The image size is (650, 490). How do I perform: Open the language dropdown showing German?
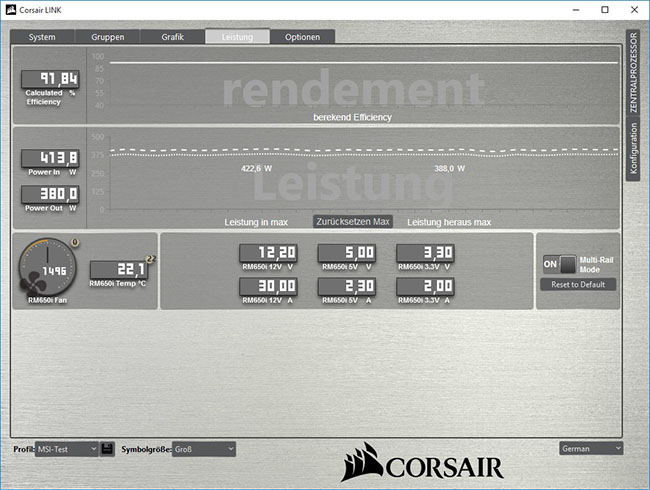click(591, 449)
